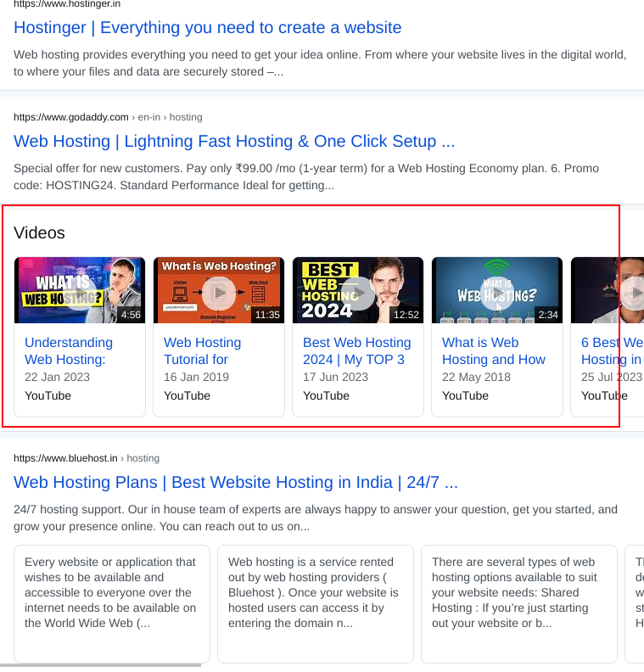Open the Hostinger 'Everything you need' result link

(207, 27)
